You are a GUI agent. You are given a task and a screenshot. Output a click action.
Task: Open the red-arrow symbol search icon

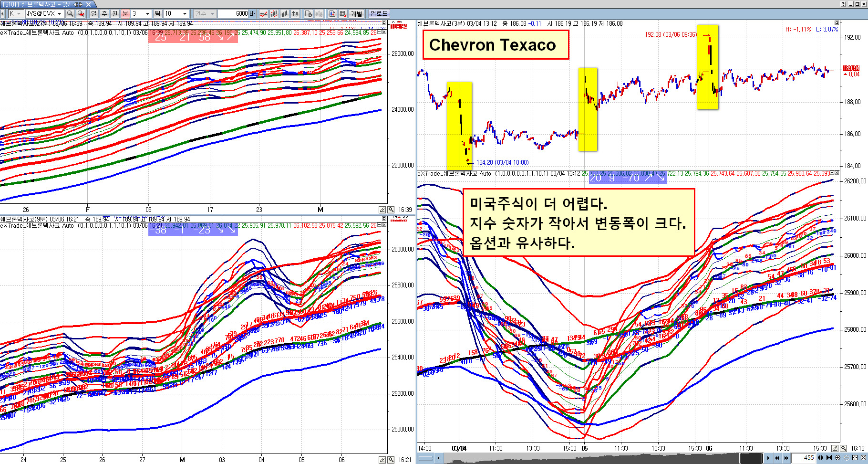(81, 13)
